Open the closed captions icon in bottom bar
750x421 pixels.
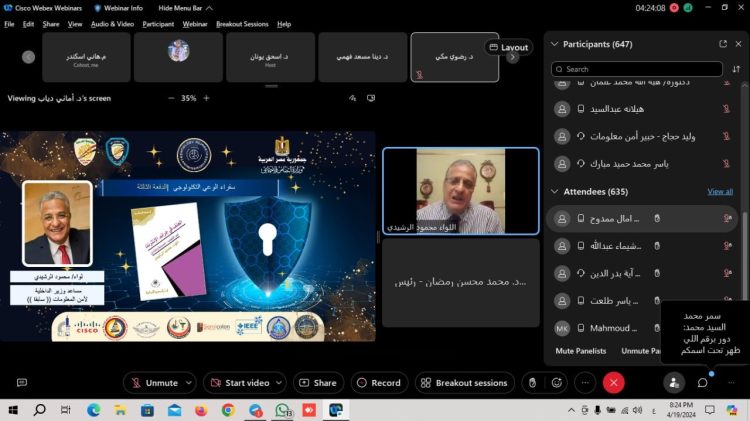22,382
